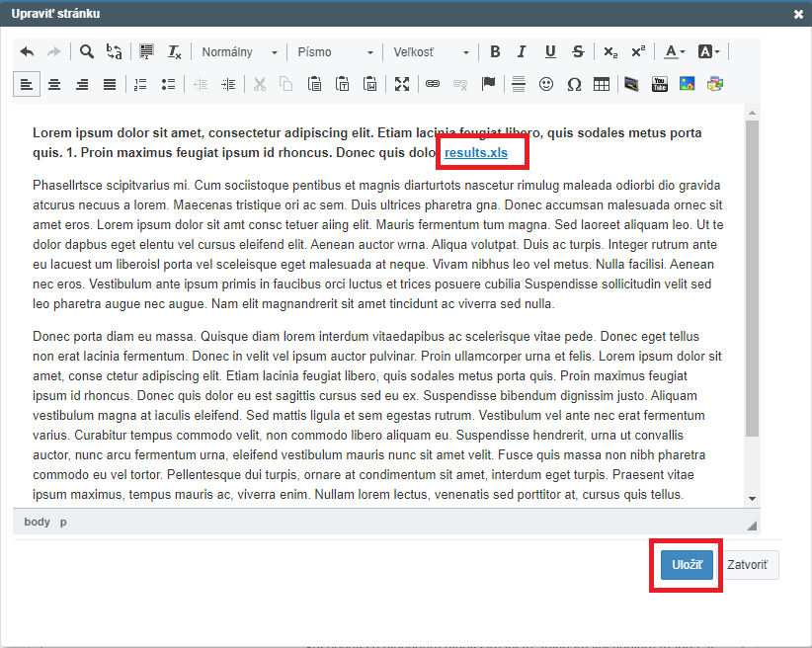
Task: Insert a bulleted list
Action: [168, 84]
